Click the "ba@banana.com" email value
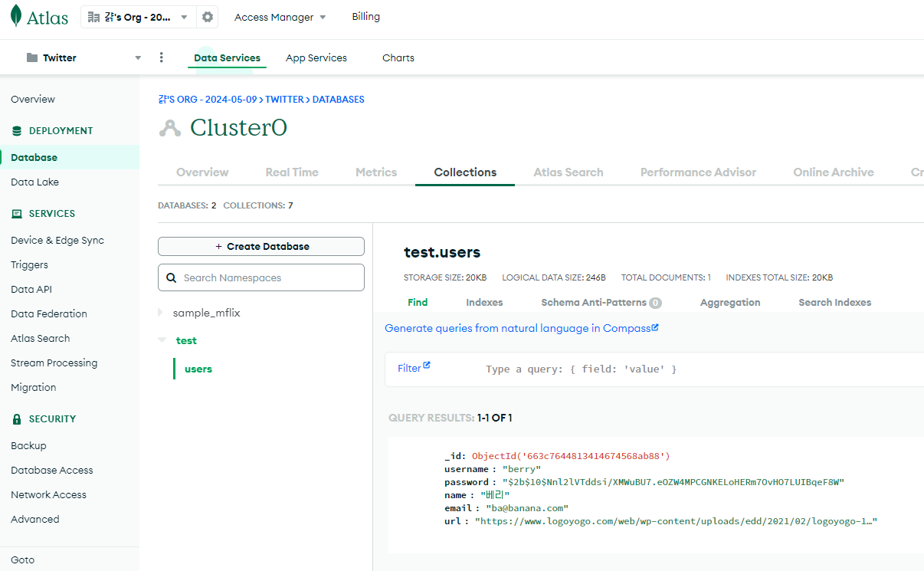Screen dimensions: 924x571 [x=527, y=508]
